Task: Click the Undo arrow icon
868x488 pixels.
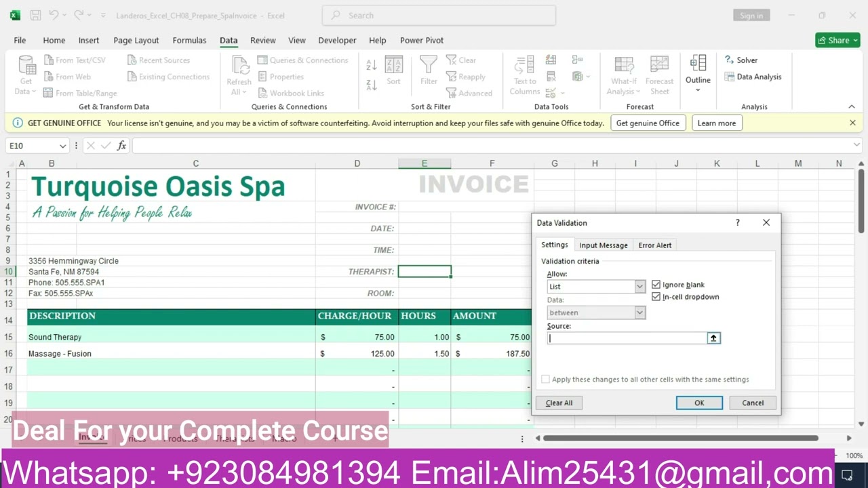Action: 54,15
